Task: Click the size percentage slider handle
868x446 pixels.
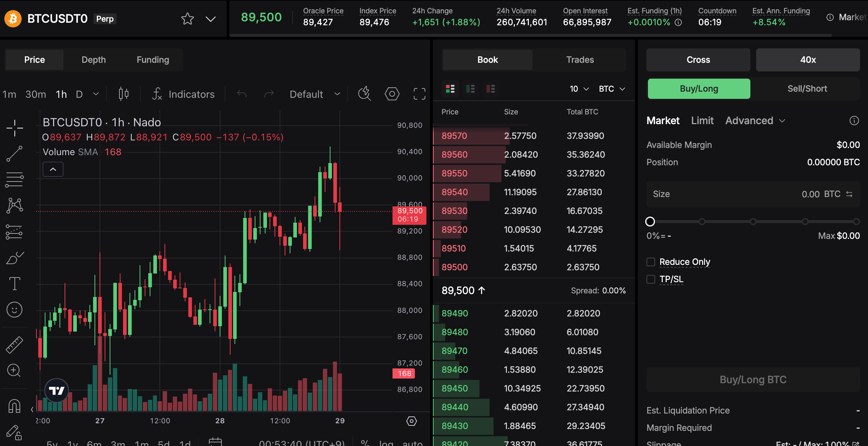Action: click(650, 222)
